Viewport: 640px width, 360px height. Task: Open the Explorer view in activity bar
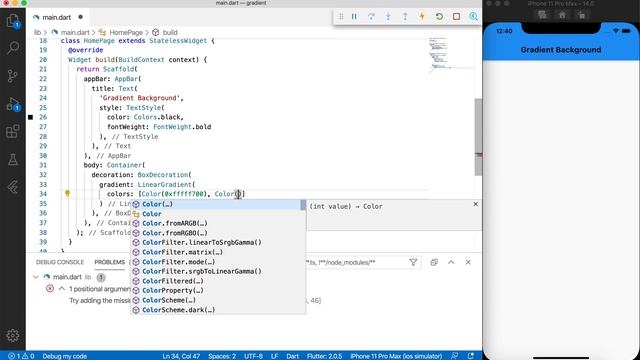click(13, 21)
